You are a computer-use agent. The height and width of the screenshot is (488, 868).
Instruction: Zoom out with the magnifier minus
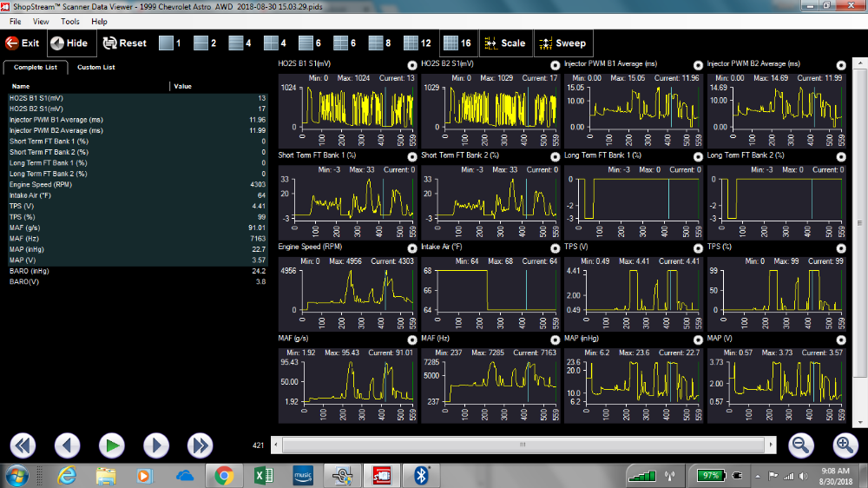tap(800, 445)
